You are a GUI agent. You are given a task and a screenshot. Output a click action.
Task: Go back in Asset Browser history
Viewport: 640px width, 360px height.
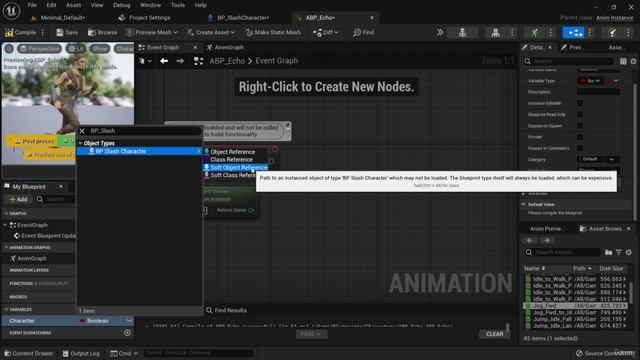[x=529, y=240]
